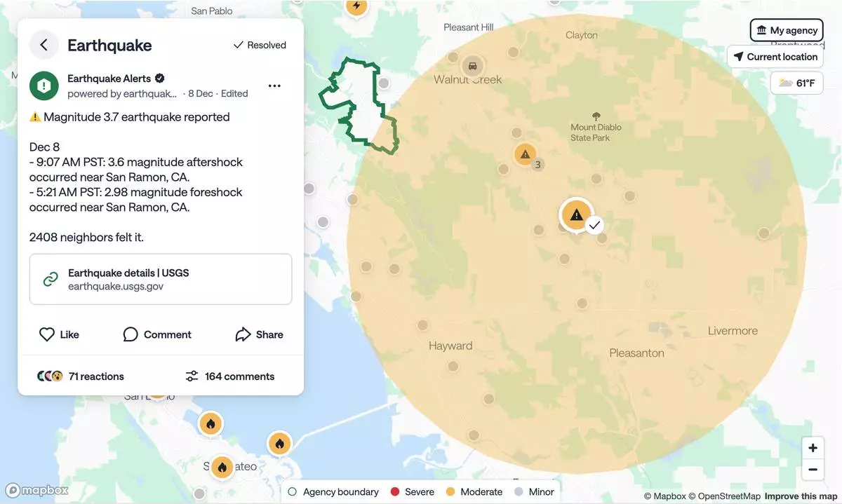Open the clustered warning marker with 3

coord(526,154)
